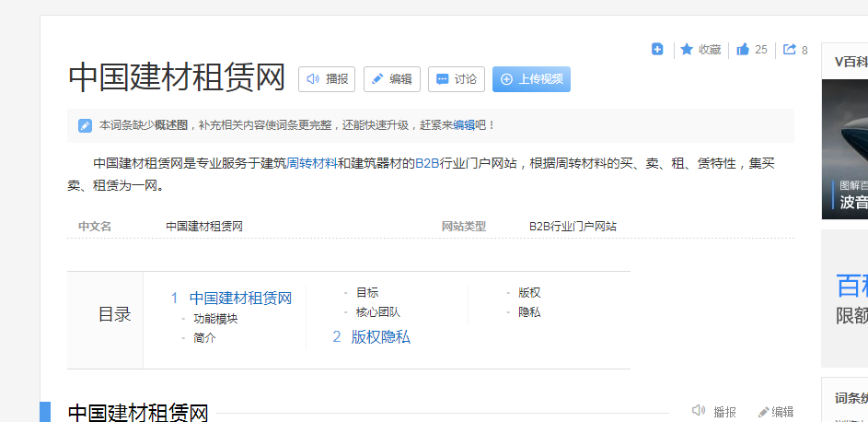The width and height of the screenshot is (868, 422).
Task: Click the V百科 sidebar heading
Action: point(851,62)
